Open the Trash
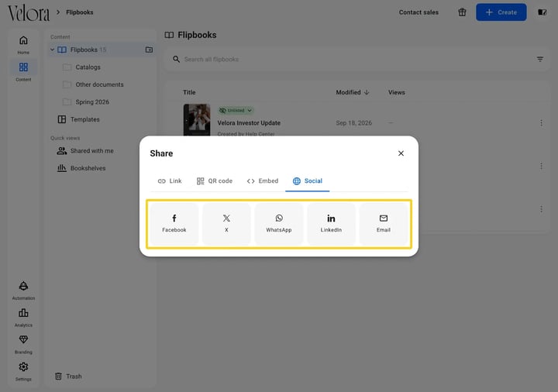Viewport: 558px width, 392px height. click(x=68, y=376)
